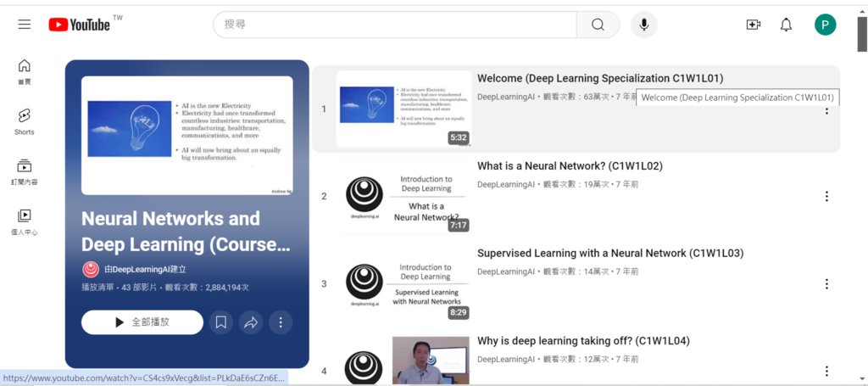Viewport: 868px width, 386px height.
Task: Click the What is a Neural Network thumbnail
Action: click(x=404, y=197)
